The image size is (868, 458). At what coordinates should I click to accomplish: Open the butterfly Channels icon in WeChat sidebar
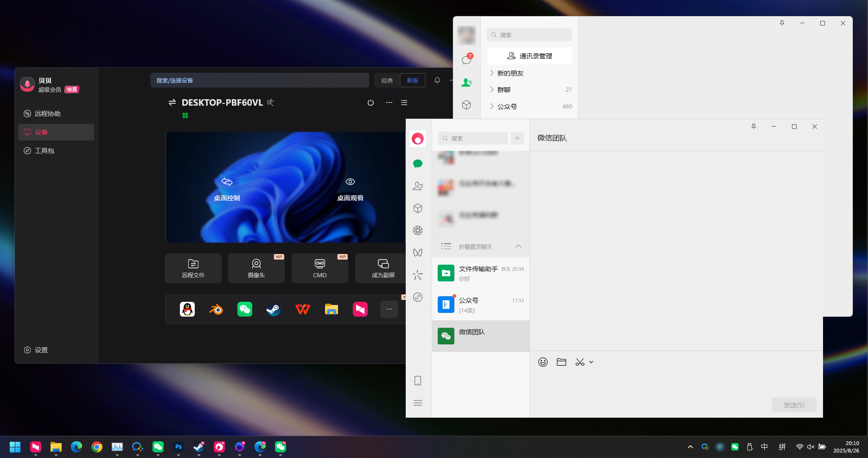[x=418, y=253]
